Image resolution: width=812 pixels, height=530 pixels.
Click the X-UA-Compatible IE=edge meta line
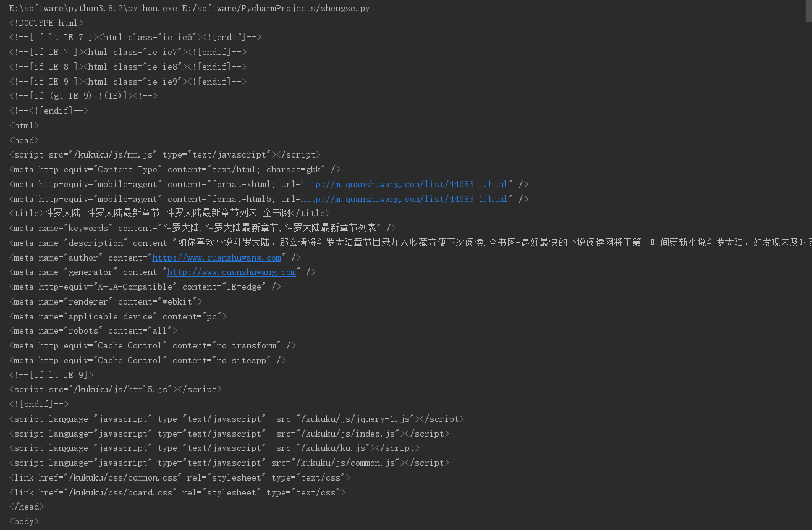point(145,287)
